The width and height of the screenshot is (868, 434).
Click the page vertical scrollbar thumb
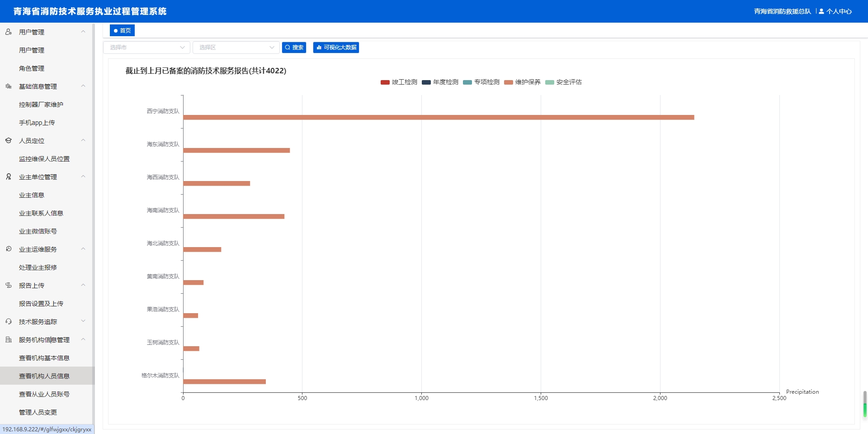[865, 404]
